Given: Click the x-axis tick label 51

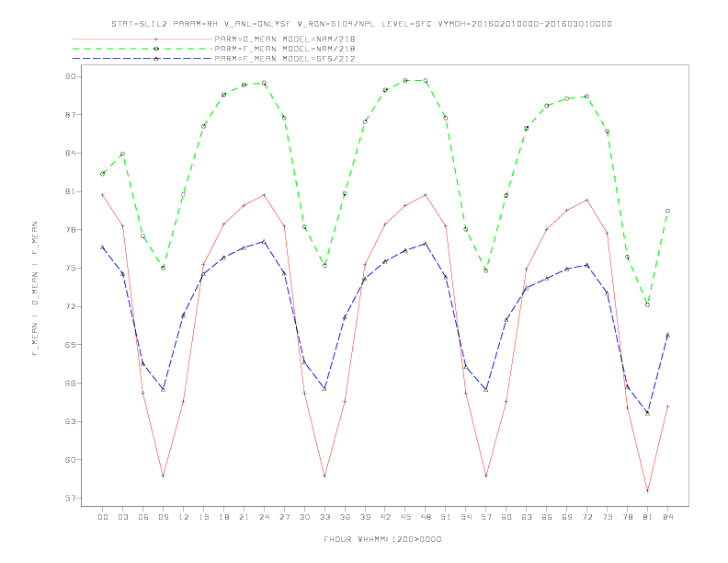Looking at the screenshot, I should 446,517.
